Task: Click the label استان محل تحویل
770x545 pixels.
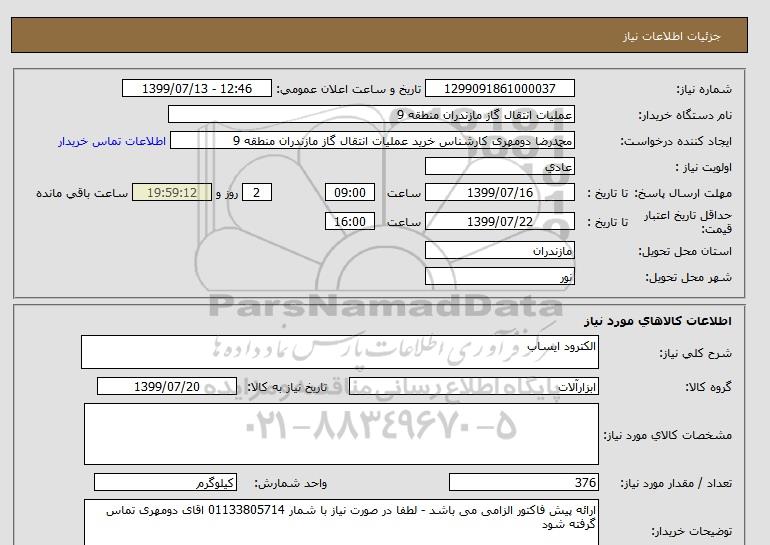Action: click(x=685, y=251)
